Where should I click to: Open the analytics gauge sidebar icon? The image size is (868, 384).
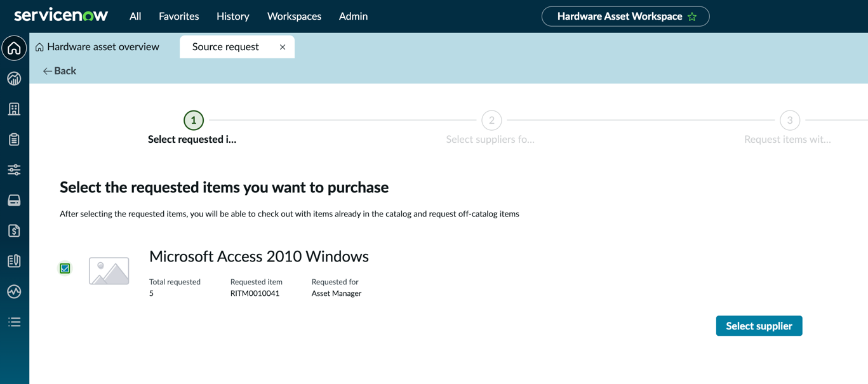(14, 79)
